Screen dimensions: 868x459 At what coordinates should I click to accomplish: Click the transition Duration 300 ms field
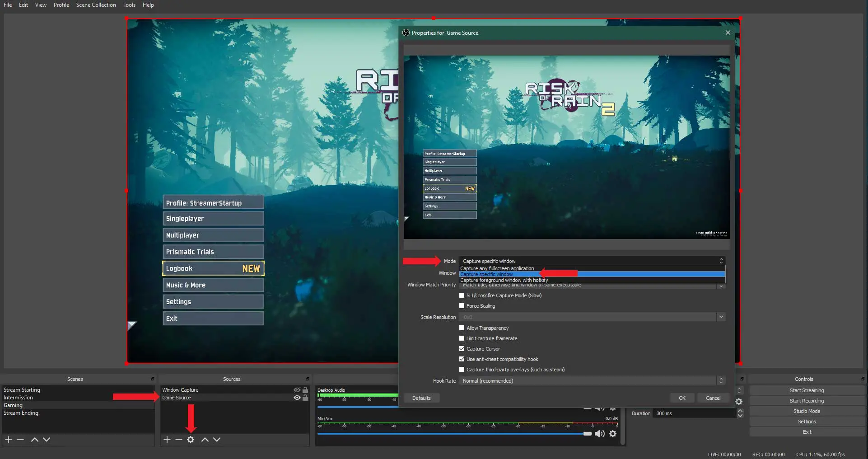[x=694, y=413]
